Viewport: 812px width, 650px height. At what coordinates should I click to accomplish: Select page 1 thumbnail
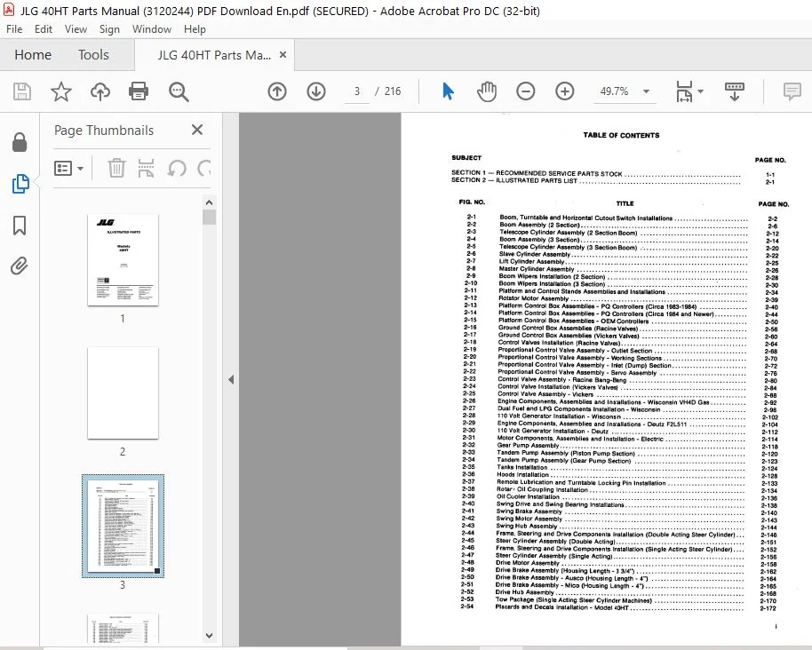[123, 260]
